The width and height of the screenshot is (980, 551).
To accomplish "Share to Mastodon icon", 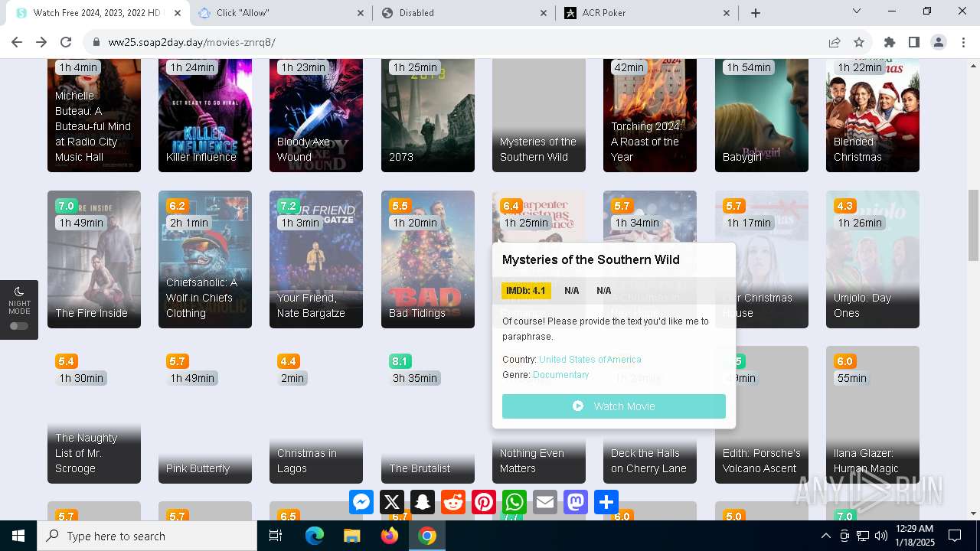I will [x=576, y=502].
